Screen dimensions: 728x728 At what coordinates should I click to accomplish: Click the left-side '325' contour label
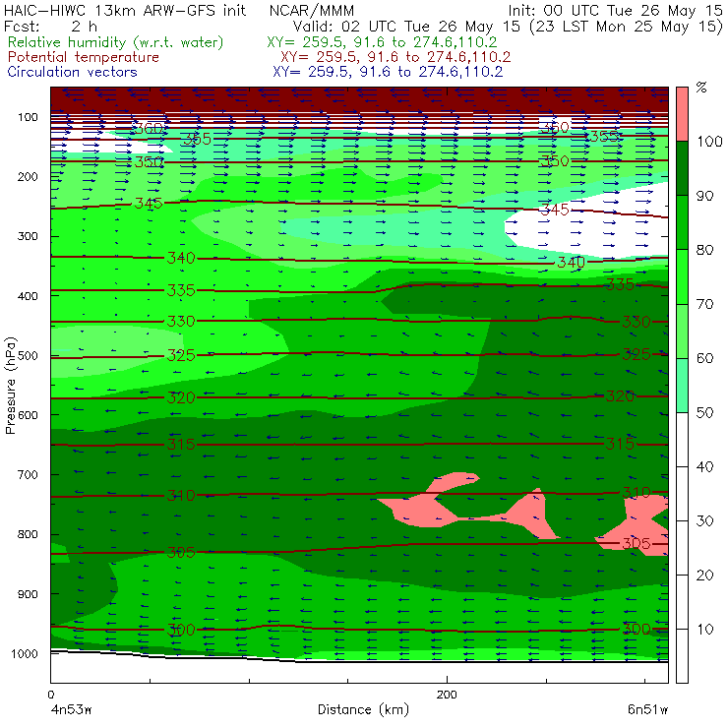pyautogui.click(x=181, y=355)
